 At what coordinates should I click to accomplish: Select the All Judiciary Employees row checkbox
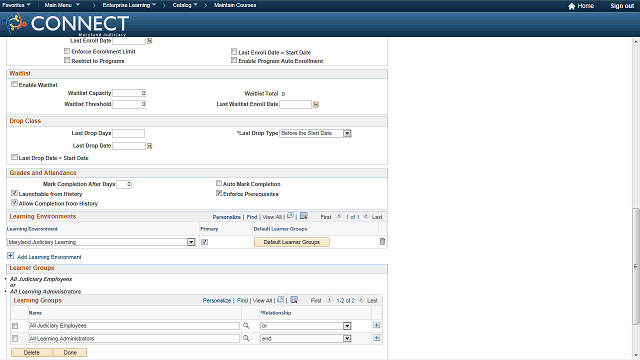pos(15,326)
